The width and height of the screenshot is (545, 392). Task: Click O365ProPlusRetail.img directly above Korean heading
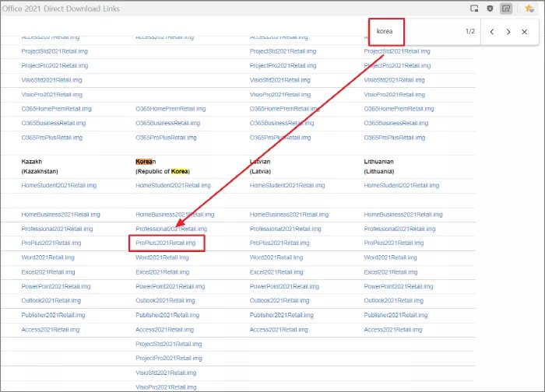[166, 138]
